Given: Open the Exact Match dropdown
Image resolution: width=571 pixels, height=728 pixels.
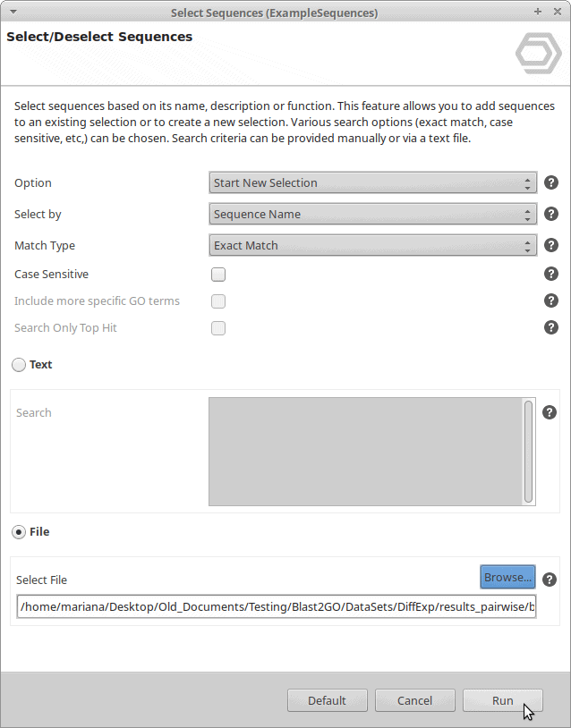Looking at the screenshot, I should (372, 245).
